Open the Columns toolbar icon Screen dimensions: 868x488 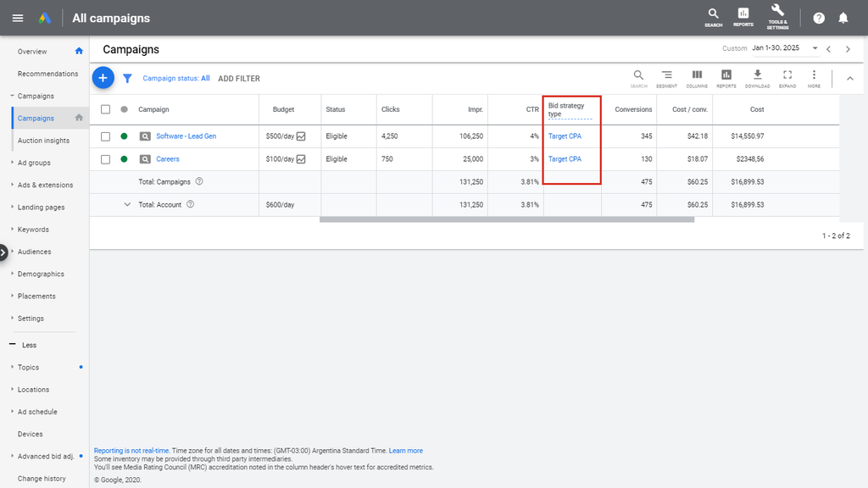[697, 78]
